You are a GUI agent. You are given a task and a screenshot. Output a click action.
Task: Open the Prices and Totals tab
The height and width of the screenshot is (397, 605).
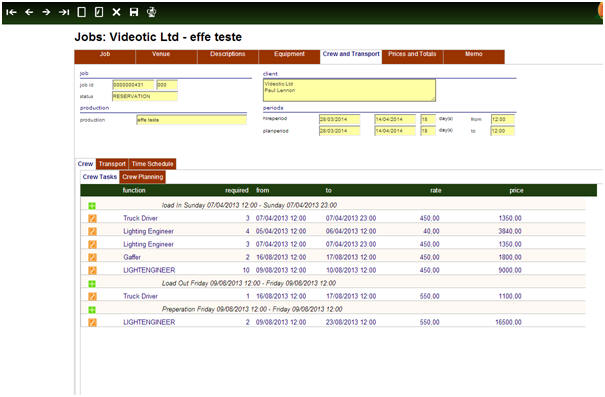412,56
